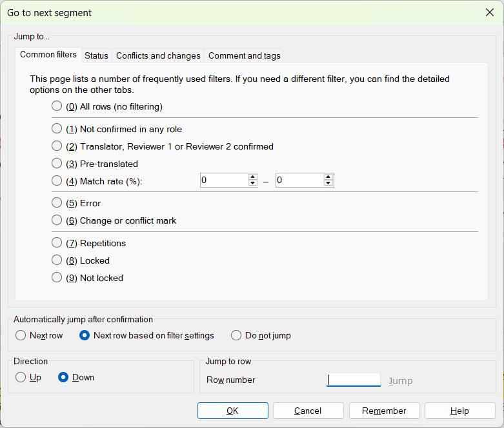Decrease the maximum match rate value

[328, 184]
